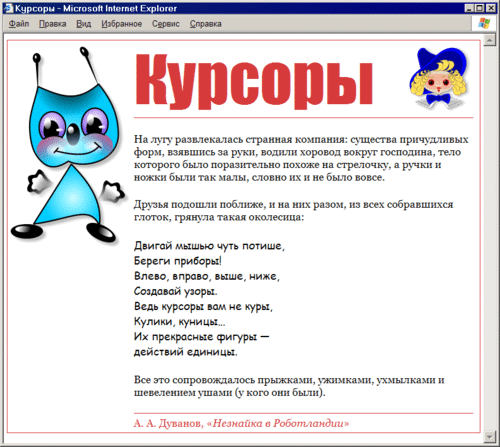Click the vertical scrollbar track
Screen dimensions: 500x447
point(490,238)
